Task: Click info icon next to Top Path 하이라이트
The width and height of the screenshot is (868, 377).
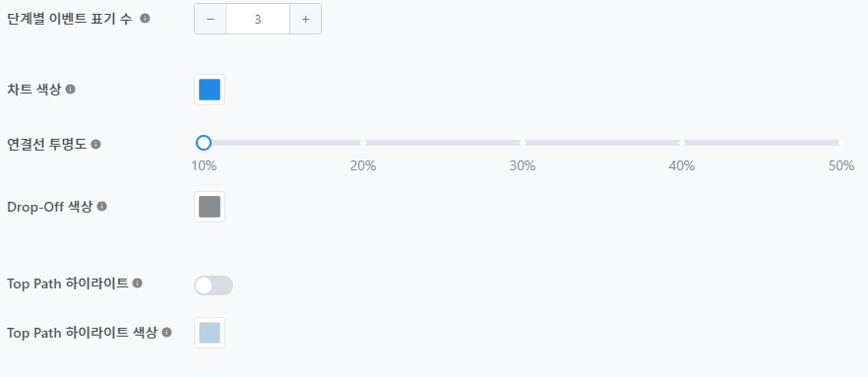Action: click(x=138, y=283)
